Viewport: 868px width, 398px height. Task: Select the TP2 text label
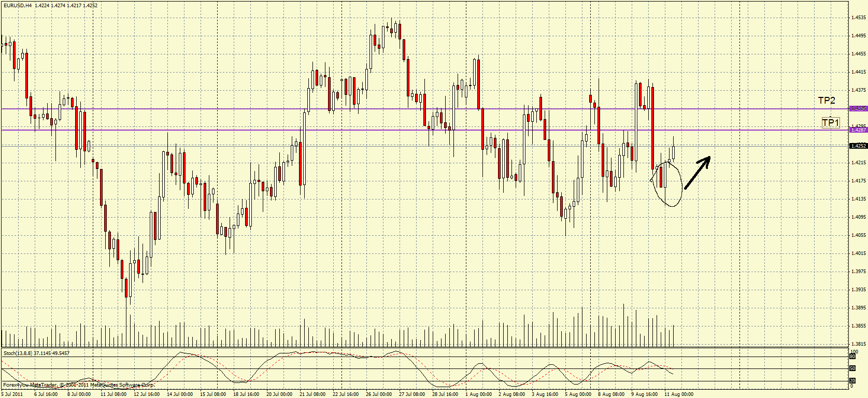827,101
